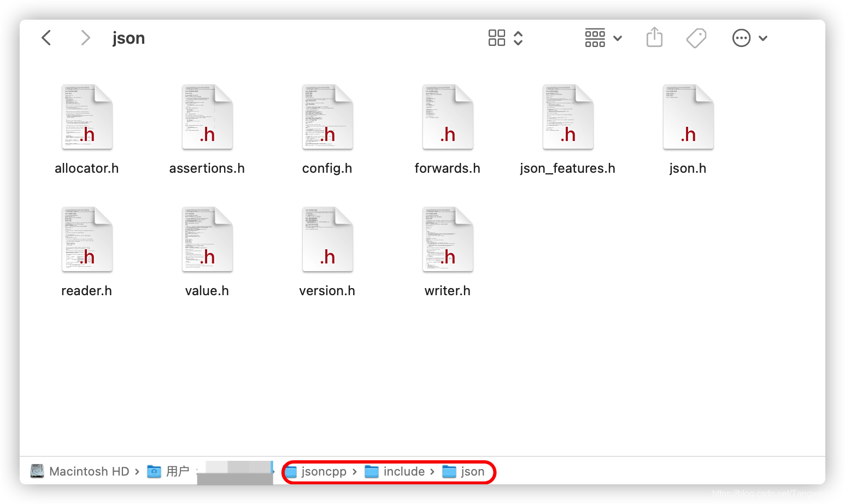Click the allocator.h file name
This screenshot has width=845, height=504.
pos(87,168)
